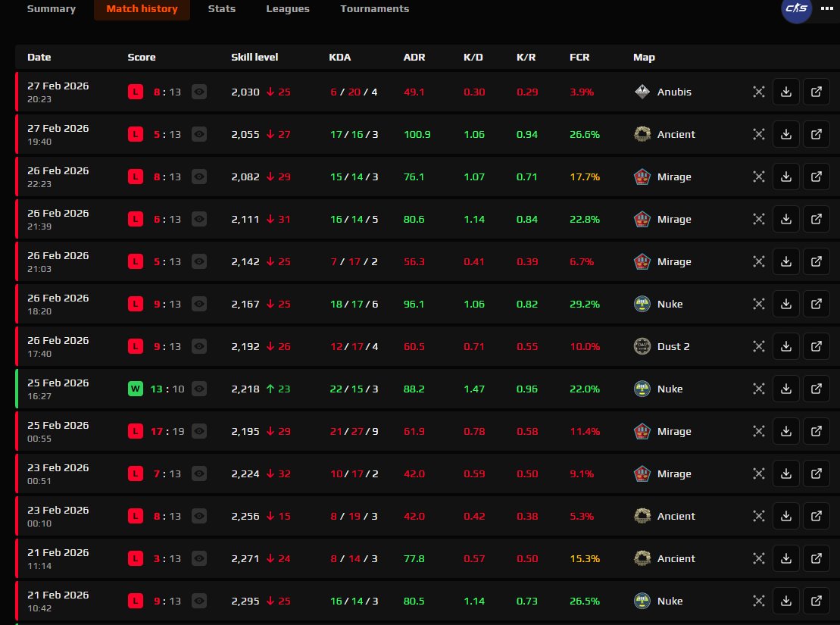Screen dimensions: 840x625
Task: Download demo for 26 Feb 21:39 Mirage match
Action: tap(786, 219)
